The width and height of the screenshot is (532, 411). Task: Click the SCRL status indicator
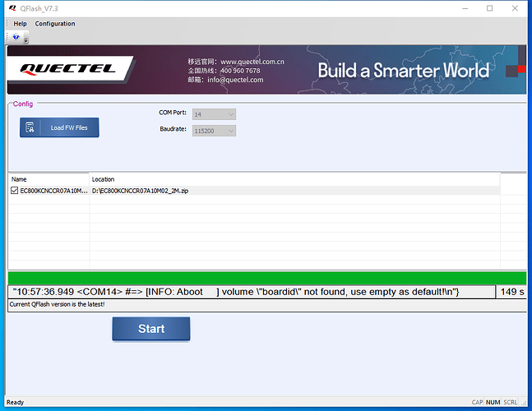click(x=511, y=402)
